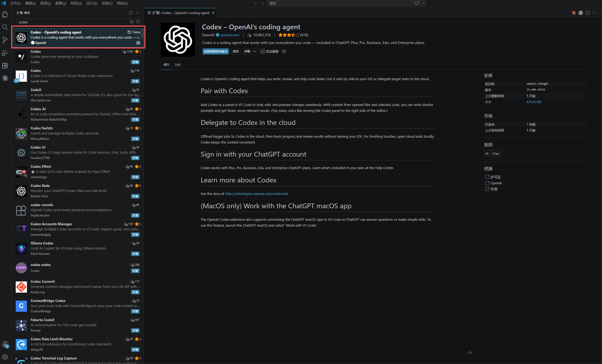
Task: Open the 查看(V) menu
Action: point(61,3)
